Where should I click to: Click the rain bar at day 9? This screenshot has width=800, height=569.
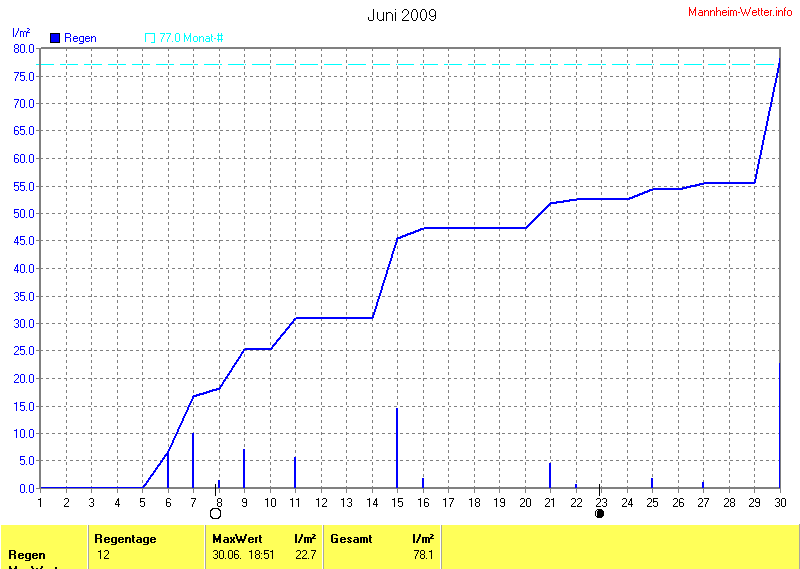(x=244, y=469)
